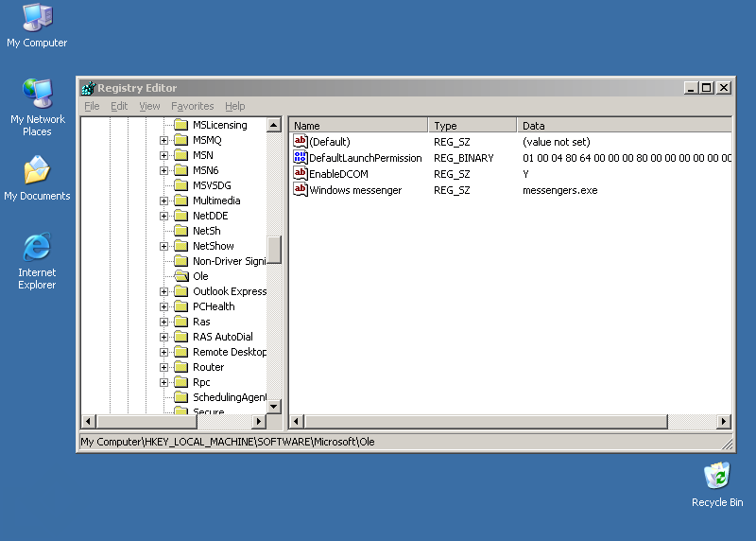The height and width of the screenshot is (541, 756).
Task: Select the Ras key label
Action: [201, 322]
